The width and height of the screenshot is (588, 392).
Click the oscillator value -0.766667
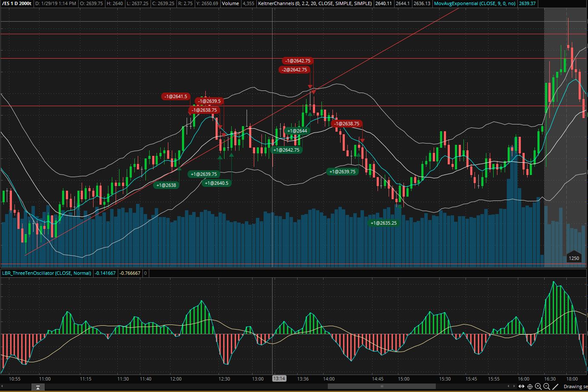click(130, 273)
